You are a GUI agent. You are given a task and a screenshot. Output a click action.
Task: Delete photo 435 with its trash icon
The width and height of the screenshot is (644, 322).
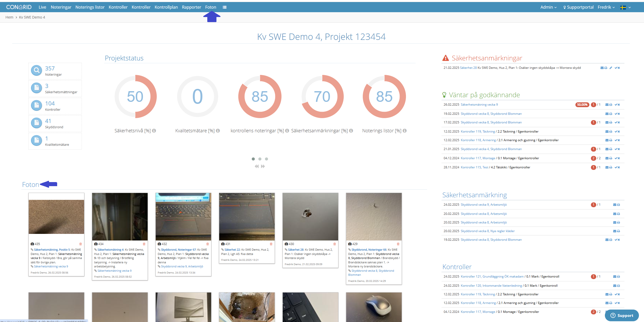[81, 244]
